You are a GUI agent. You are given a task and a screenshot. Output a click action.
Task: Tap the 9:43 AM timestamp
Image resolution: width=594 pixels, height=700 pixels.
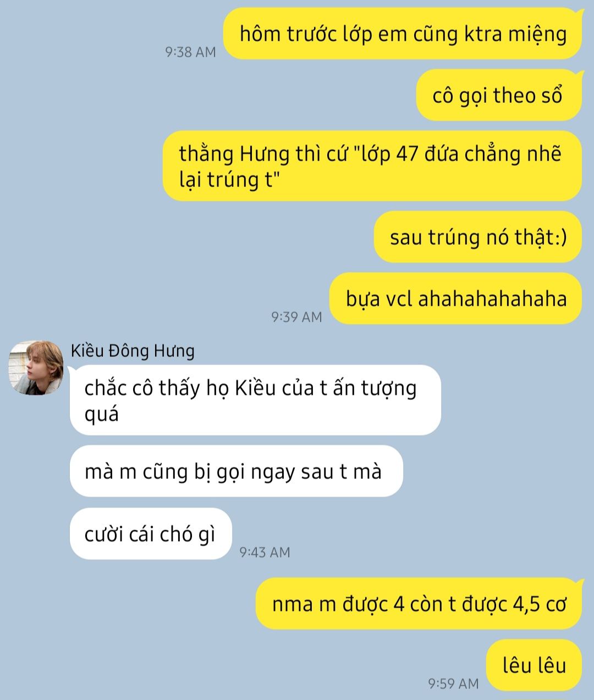coord(265,552)
